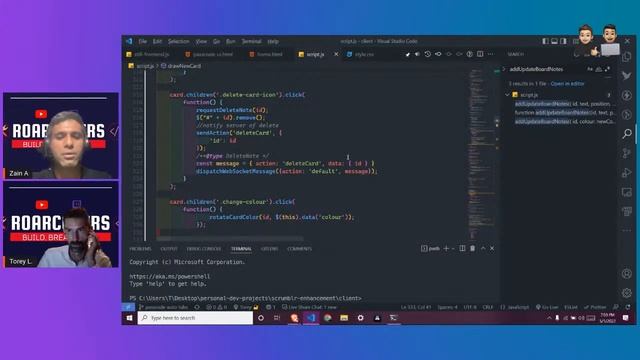Open the Terminal menu
Viewport: 640px width, 360px height.
click(x=251, y=41)
